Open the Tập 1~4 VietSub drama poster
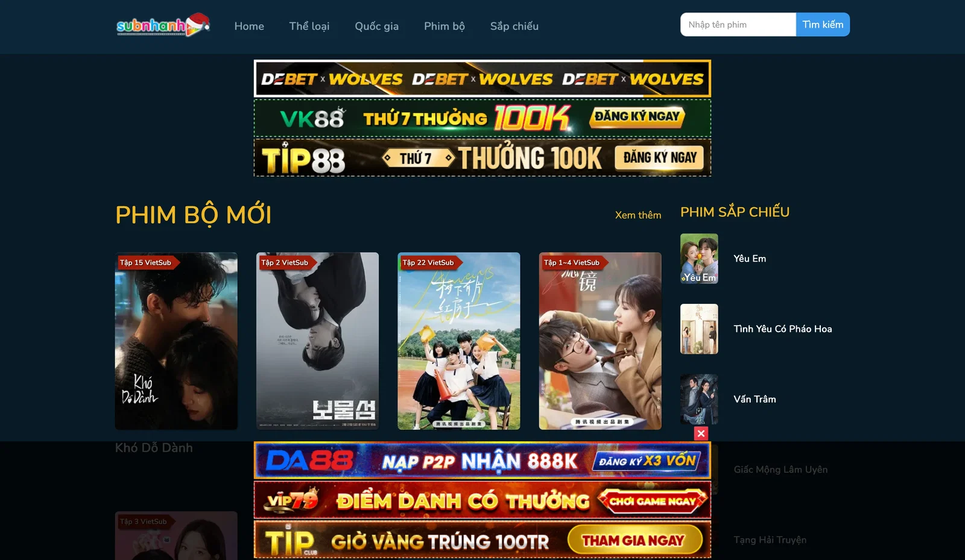Screen dimensions: 965x560 (600, 341)
